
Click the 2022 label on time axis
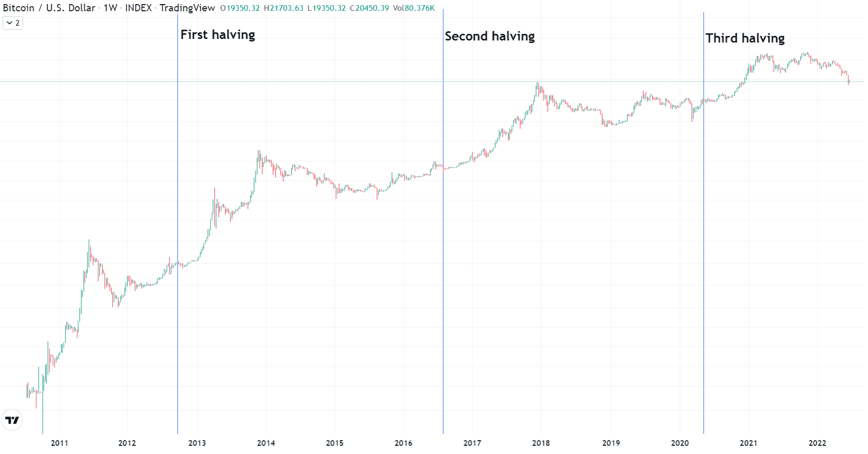(x=817, y=443)
